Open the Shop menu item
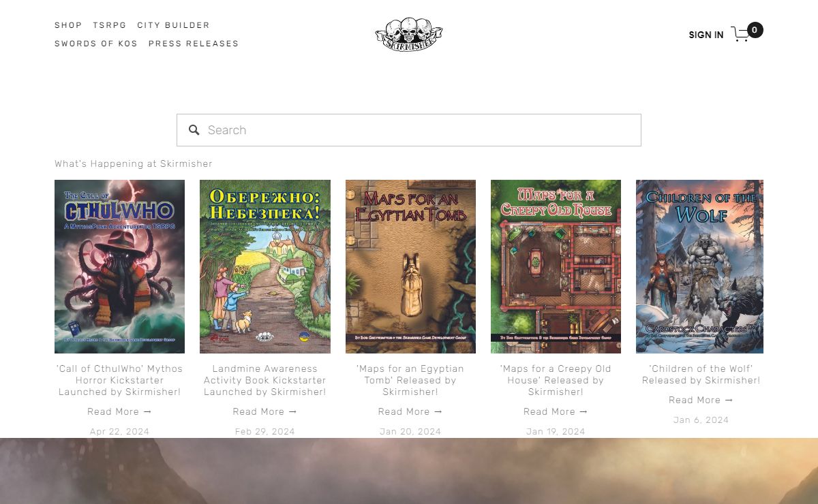This screenshot has height=504, width=818. [x=68, y=25]
